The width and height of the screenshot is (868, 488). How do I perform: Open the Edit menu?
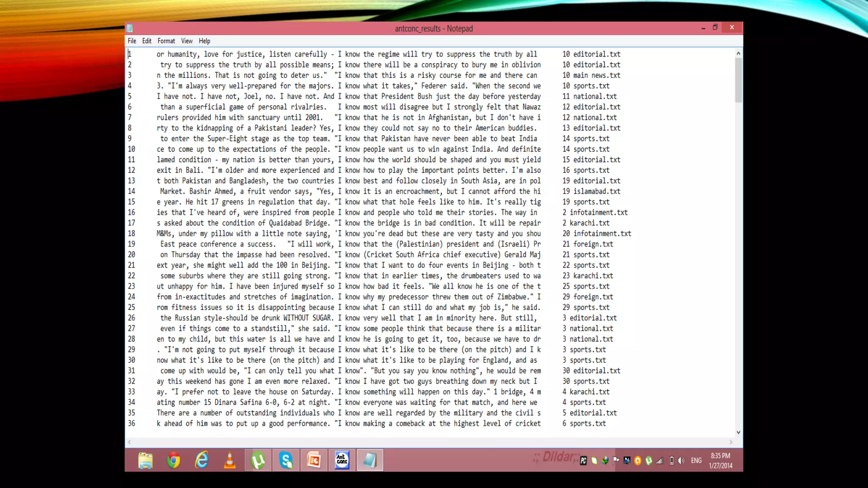pos(147,41)
